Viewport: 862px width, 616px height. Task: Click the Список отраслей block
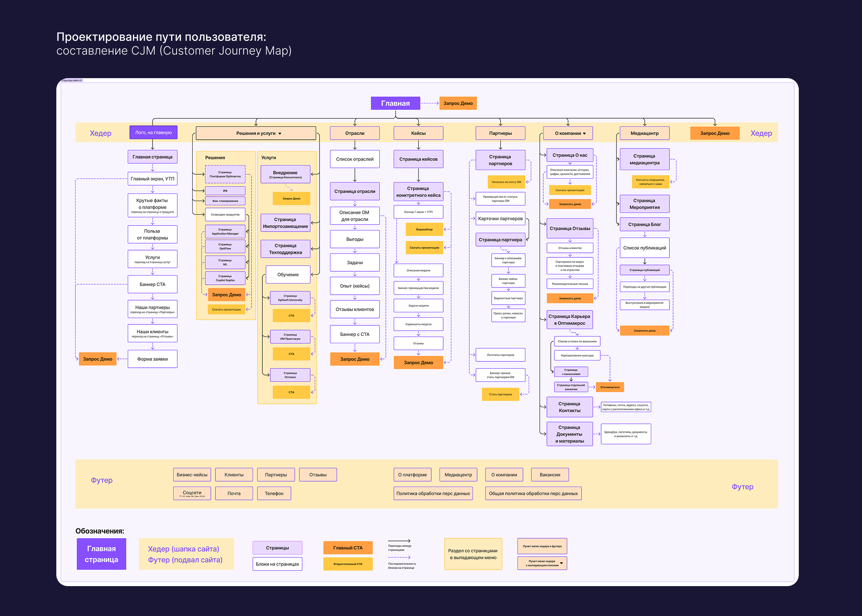tap(355, 159)
